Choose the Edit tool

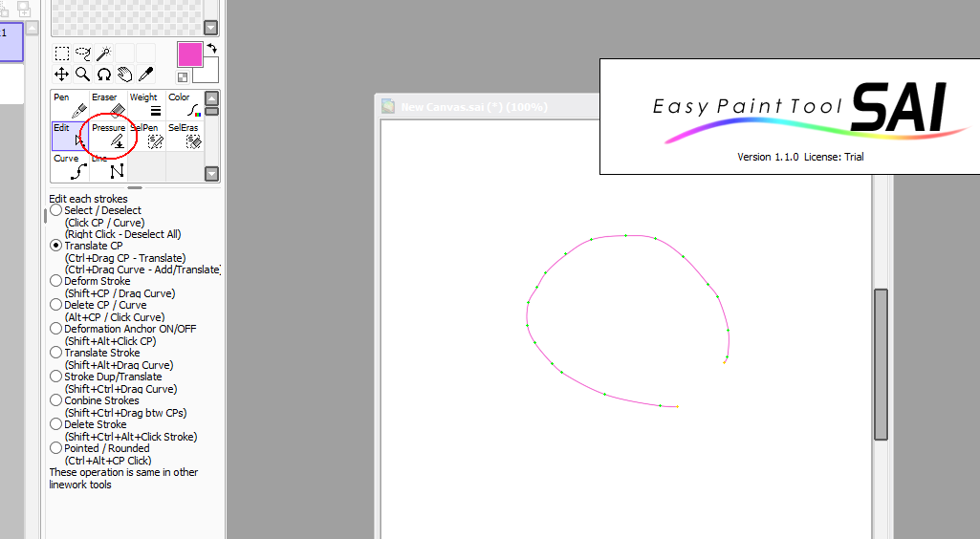tap(70, 136)
